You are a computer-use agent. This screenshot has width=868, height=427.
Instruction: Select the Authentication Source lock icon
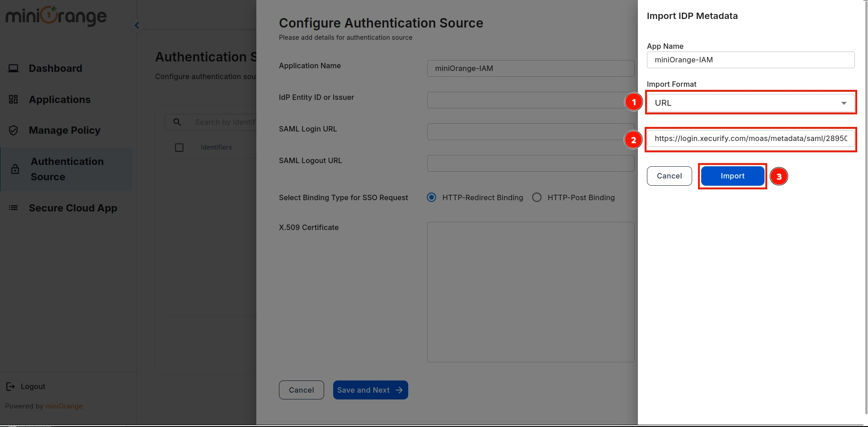(15, 169)
